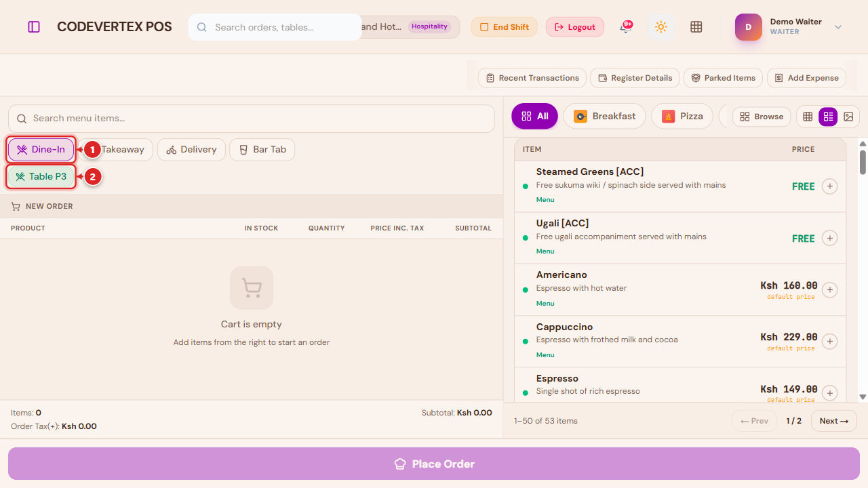
Task: Open the apps grid icon in header
Action: coord(696,27)
